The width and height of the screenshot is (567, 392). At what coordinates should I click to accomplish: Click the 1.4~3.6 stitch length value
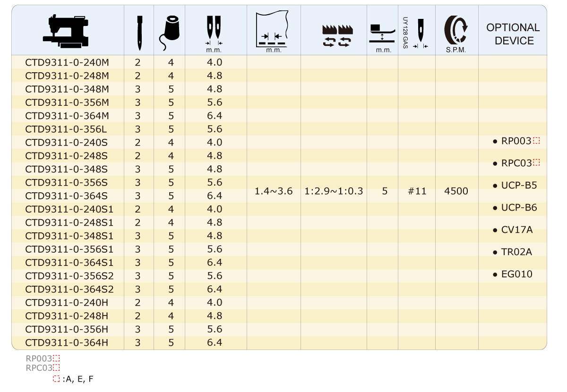coord(274,191)
